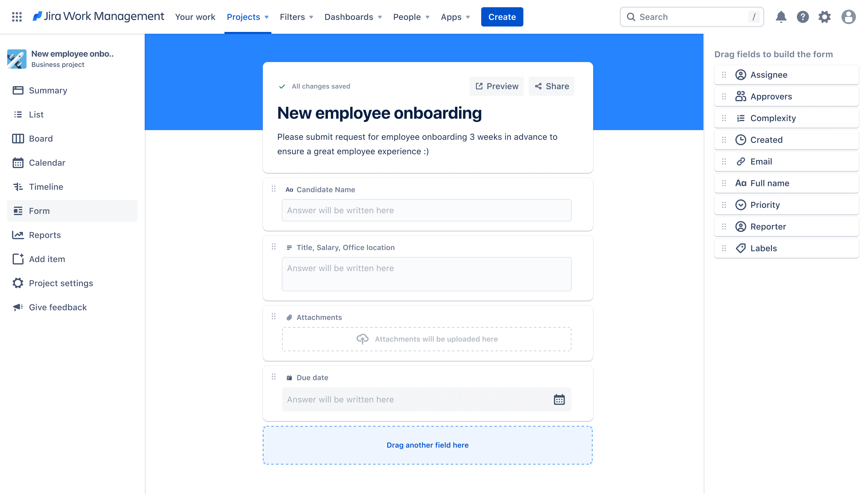Click the Share button for the form
This screenshot has width=868, height=494.
(x=552, y=86)
